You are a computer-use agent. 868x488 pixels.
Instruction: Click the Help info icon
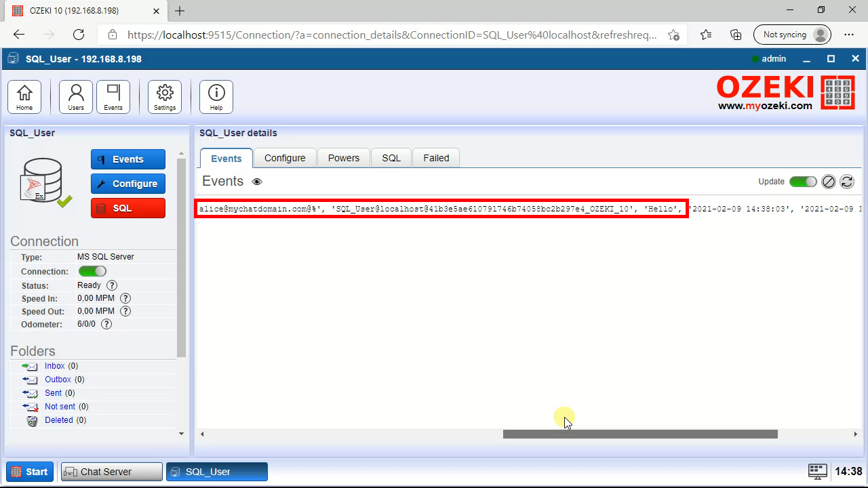click(x=216, y=97)
